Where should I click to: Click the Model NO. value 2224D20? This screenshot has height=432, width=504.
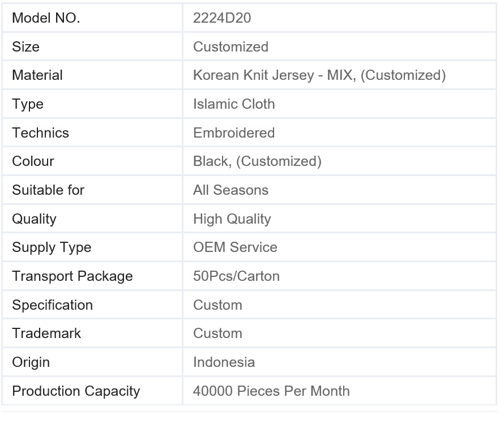click(x=222, y=18)
